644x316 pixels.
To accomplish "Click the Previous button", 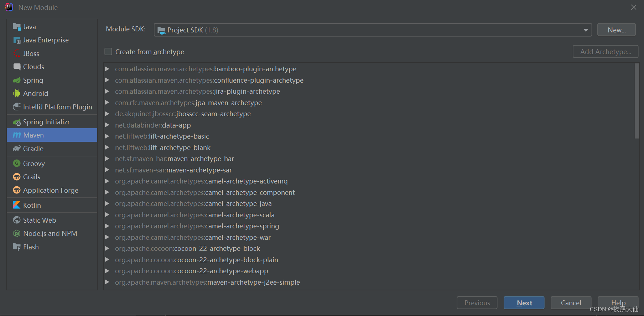I will (477, 303).
